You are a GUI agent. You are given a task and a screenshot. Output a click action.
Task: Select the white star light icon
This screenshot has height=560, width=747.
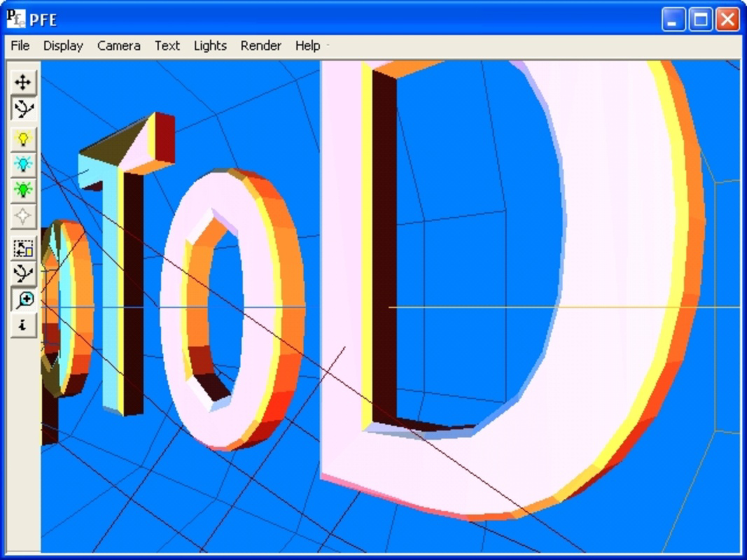(x=23, y=215)
